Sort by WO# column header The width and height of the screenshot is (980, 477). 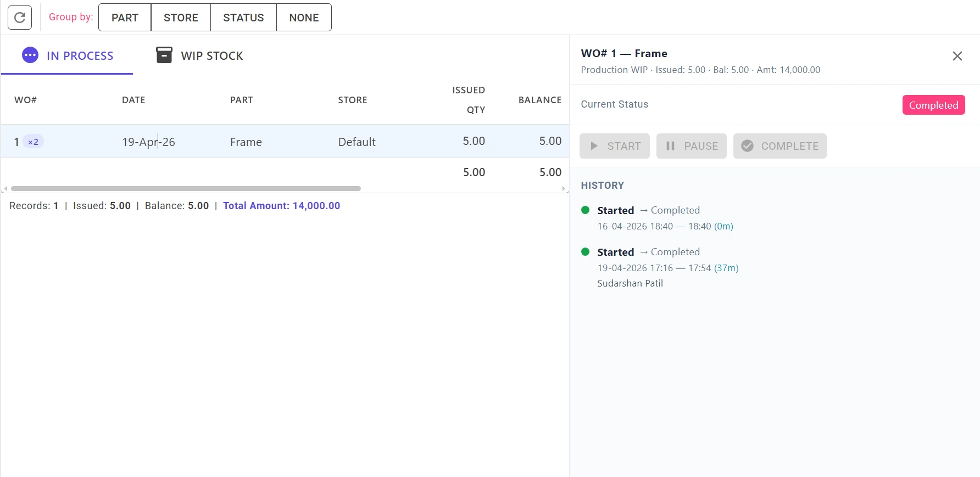pos(25,100)
